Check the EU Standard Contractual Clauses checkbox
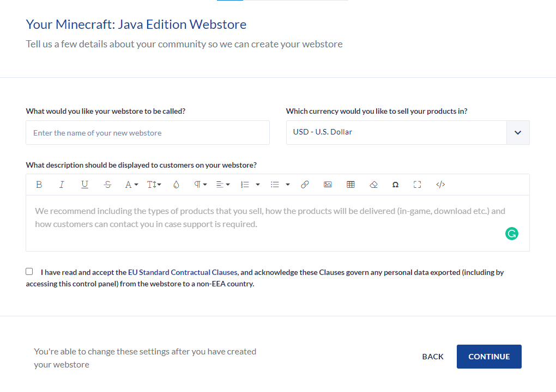Screen dimensions: 556x392 pos(29,272)
